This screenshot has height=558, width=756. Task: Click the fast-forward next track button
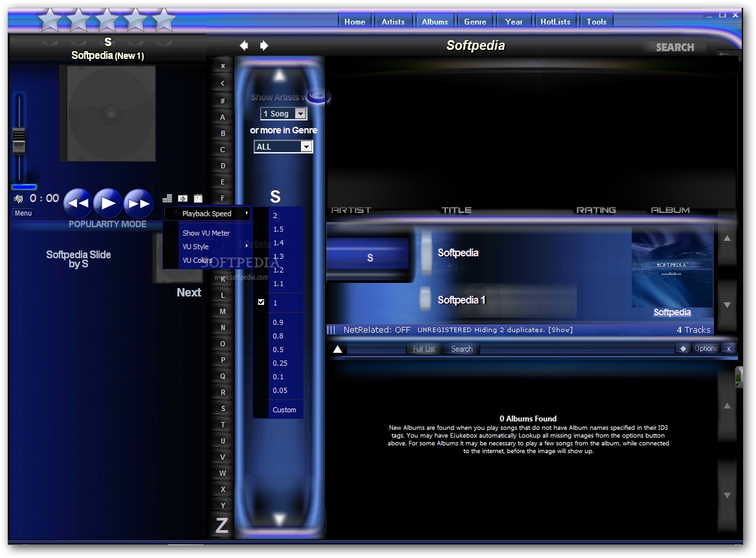[139, 203]
